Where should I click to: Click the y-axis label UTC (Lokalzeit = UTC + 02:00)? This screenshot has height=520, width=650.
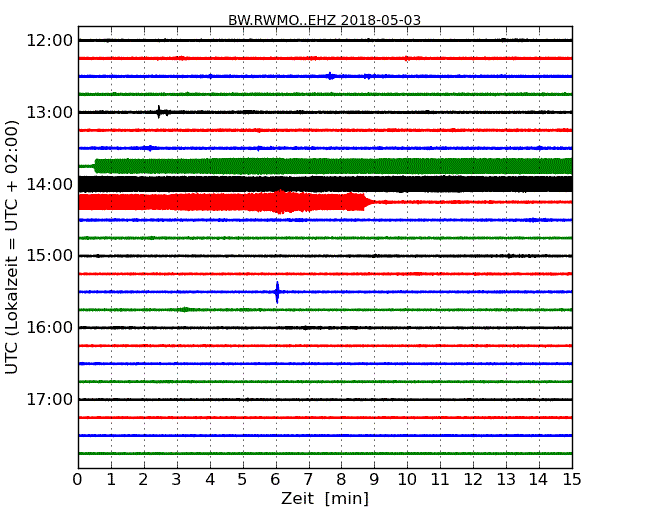[12, 247]
